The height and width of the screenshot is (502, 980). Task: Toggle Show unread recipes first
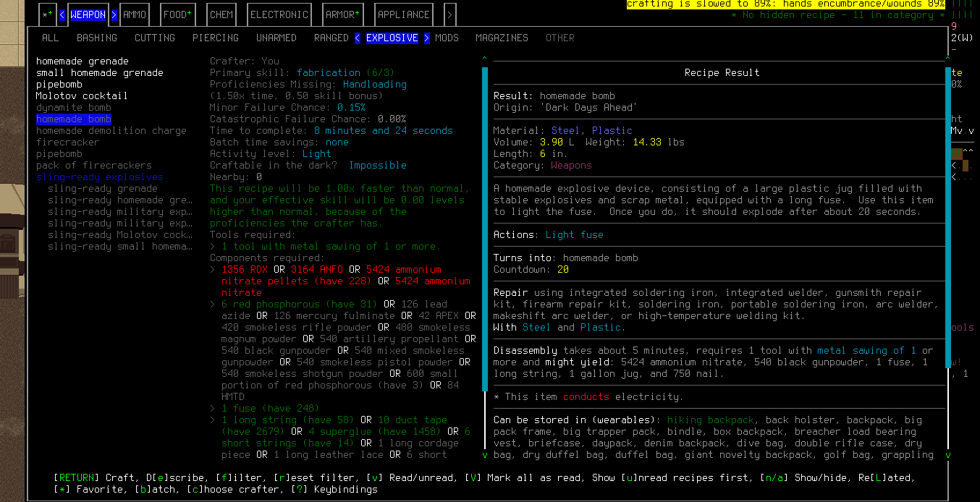click(x=687, y=478)
